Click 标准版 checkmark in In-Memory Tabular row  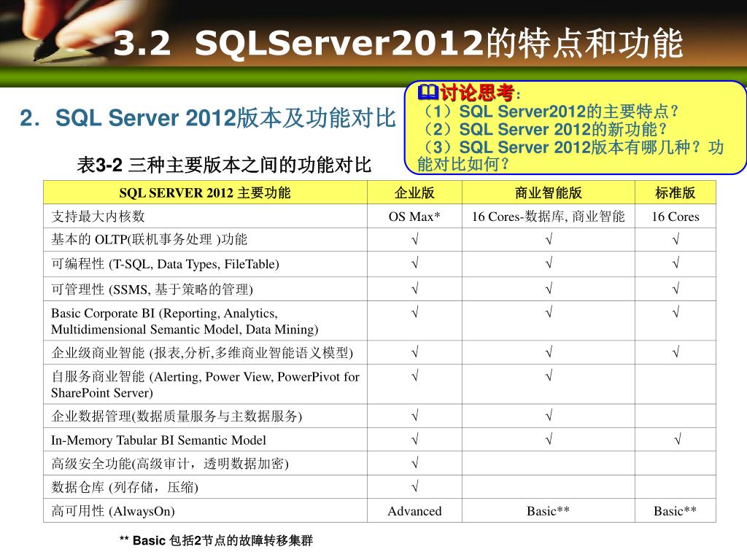click(678, 438)
